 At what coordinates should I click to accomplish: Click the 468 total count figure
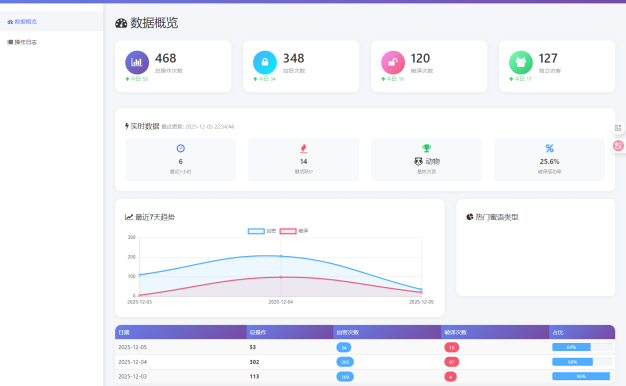[x=166, y=58]
